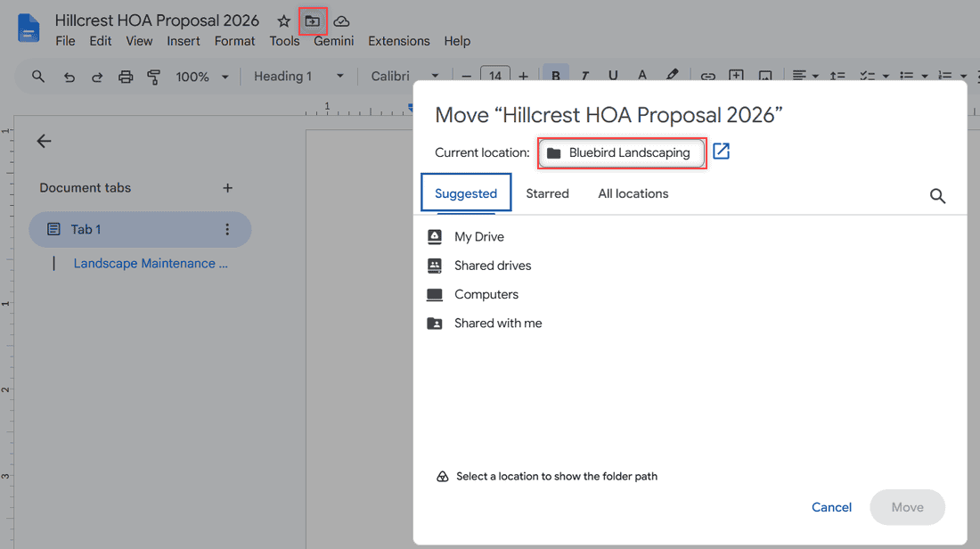Image resolution: width=980 pixels, height=549 pixels.
Task: Cancel the Move dialog
Action: tap(831, 507)
